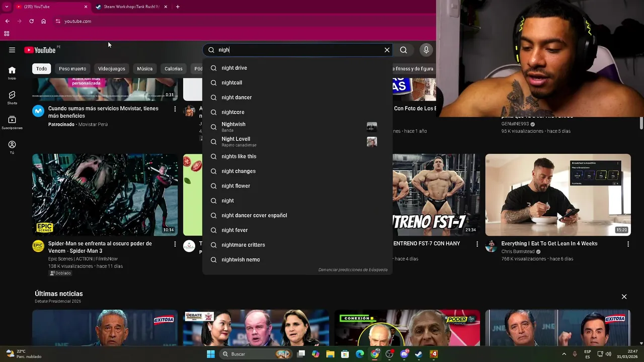Viewport: 644px width, 362px height.
Task: Clear the search box with X
Action: pos(387,50)
